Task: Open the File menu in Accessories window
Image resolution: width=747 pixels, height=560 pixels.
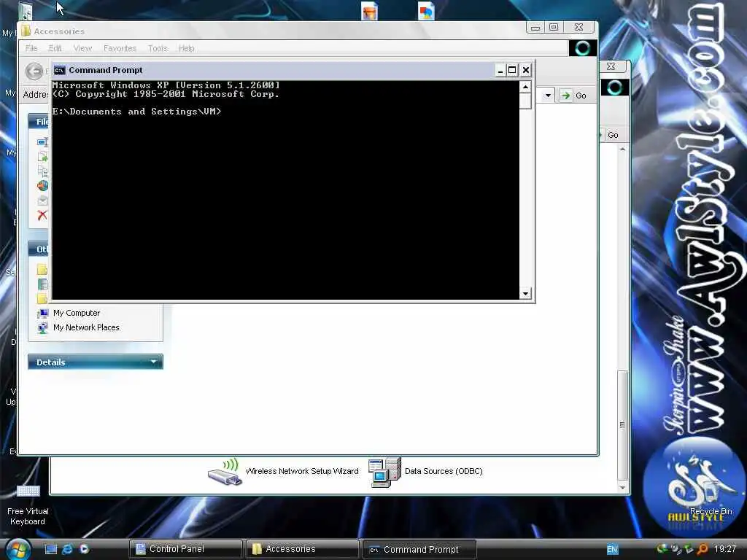Action: pos(31,48)
